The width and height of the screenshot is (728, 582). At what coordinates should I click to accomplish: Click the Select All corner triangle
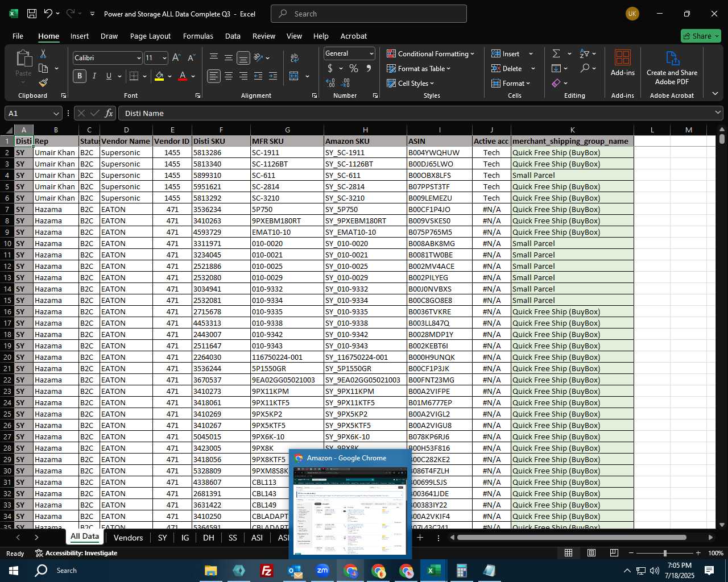click(x=8, y=130)
